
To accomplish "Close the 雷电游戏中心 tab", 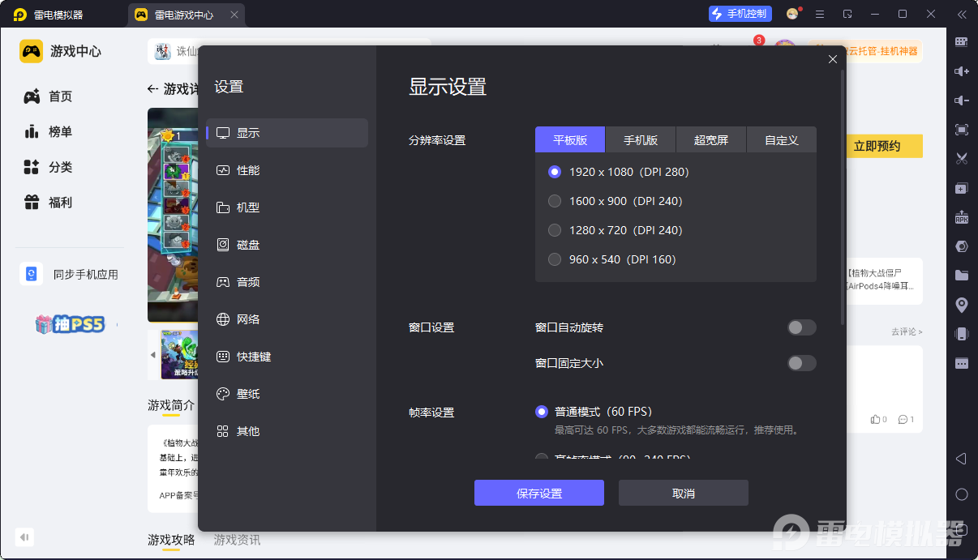I will 235,15.
